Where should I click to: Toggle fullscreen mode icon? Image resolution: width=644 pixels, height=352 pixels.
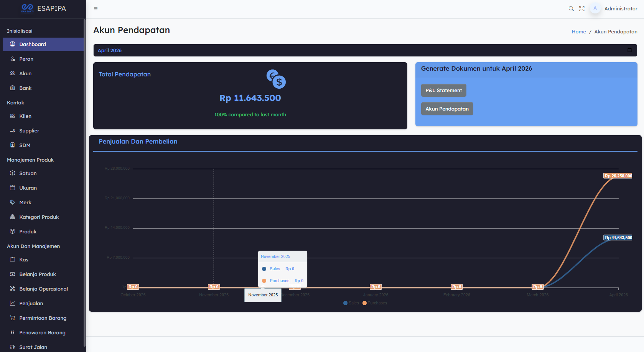(582, 8)
